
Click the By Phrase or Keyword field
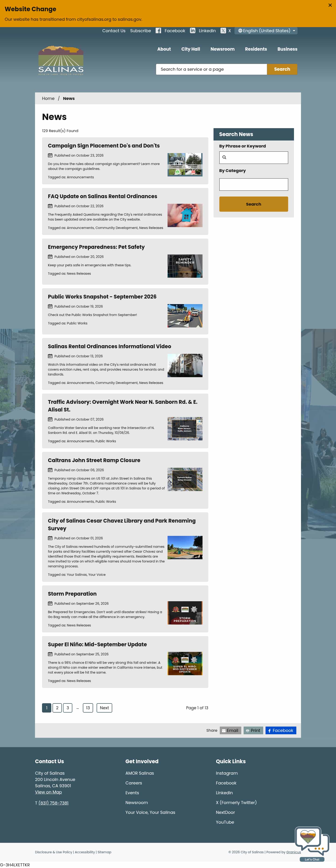[253, 158]
